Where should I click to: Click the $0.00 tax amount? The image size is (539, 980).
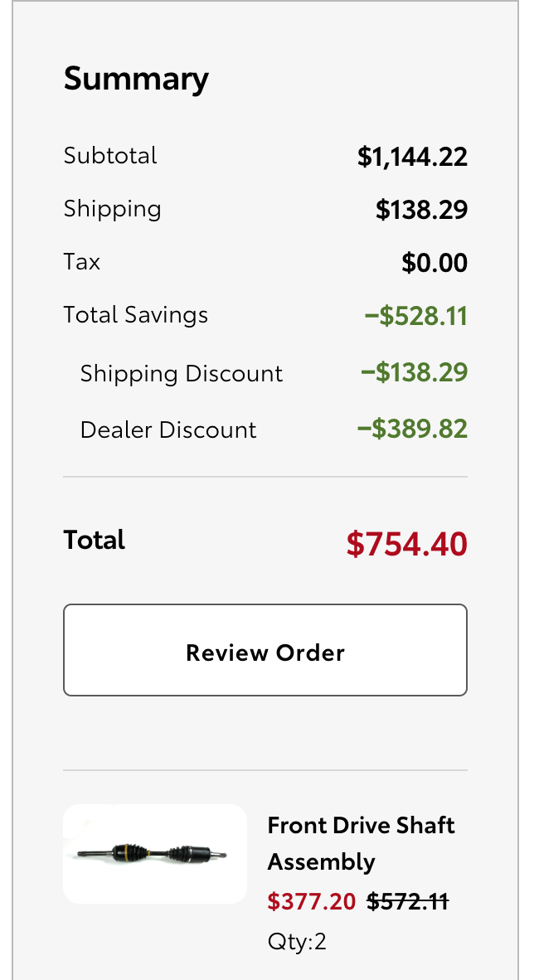pyautogui.click(x=435, y=263)
